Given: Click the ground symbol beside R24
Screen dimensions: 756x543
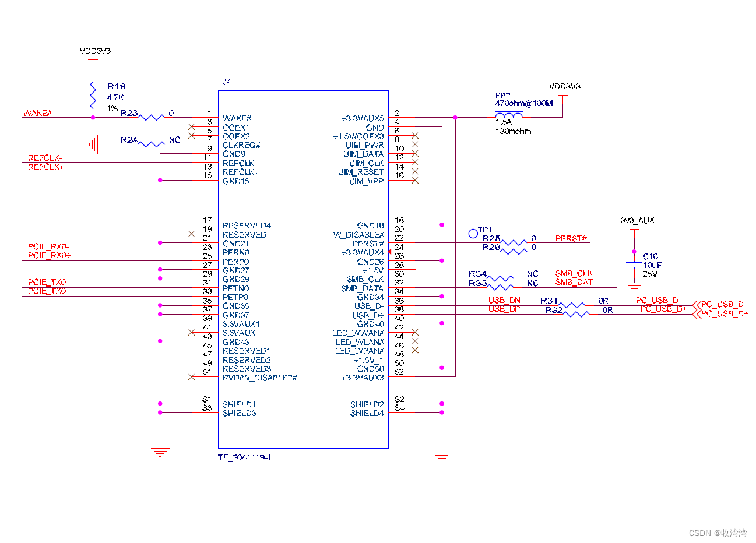Looking at the screenshot, I should 93,144.
